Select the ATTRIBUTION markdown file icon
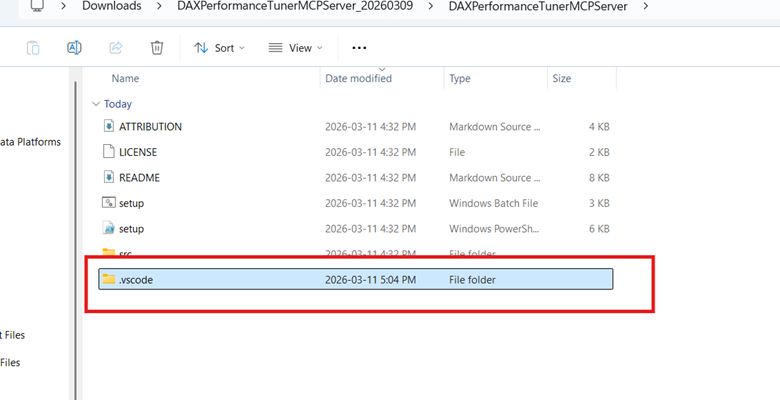Image resolution: width=780 pixels, height=400 pixels. click(x=110, y=127)
